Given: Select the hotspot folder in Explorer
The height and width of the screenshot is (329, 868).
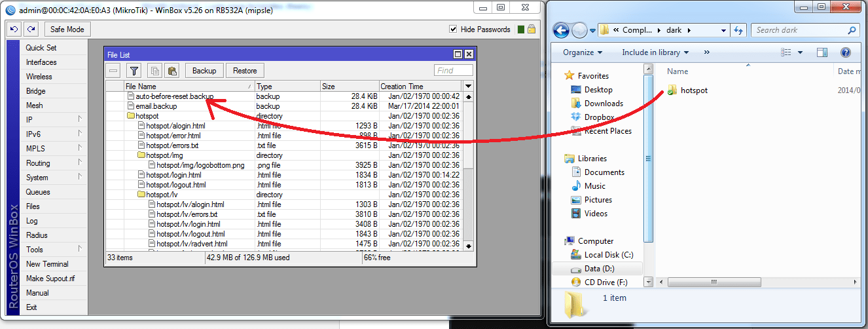Looking at the screenshot, I should [x=687, y=90].
